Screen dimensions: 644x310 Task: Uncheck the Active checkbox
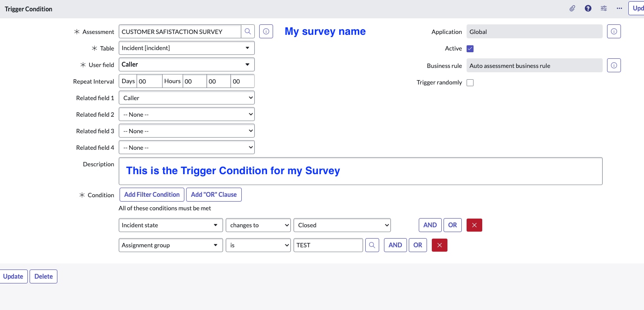470,48
